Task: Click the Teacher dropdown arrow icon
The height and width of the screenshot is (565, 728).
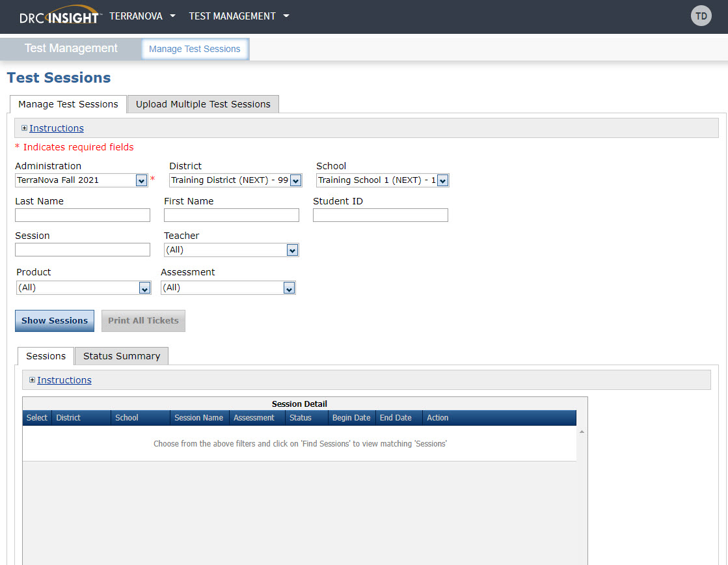Action: (x=292, y=249)
